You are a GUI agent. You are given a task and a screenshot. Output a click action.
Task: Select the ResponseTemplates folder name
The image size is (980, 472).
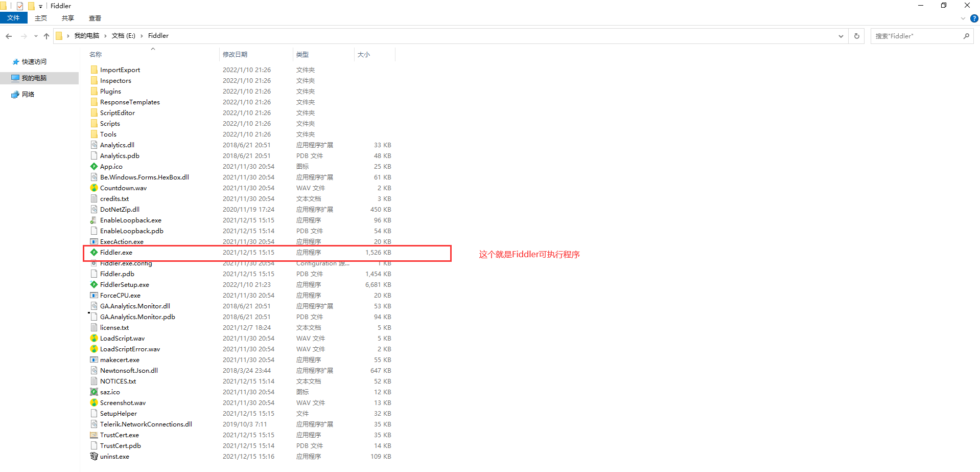(130, 102)
